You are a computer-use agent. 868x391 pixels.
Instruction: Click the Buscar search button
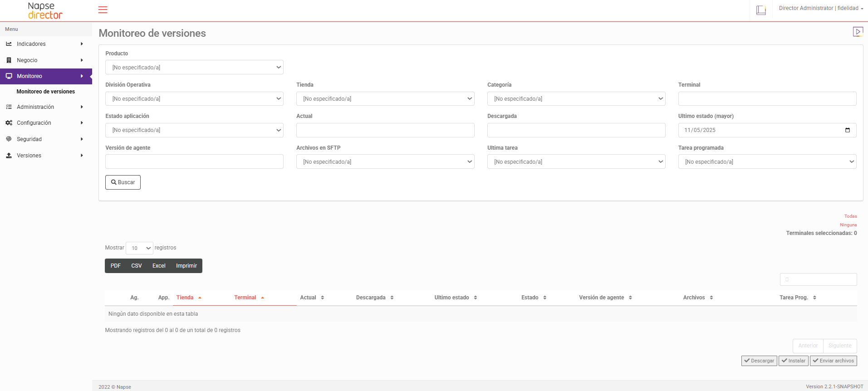tap(123, 182)
